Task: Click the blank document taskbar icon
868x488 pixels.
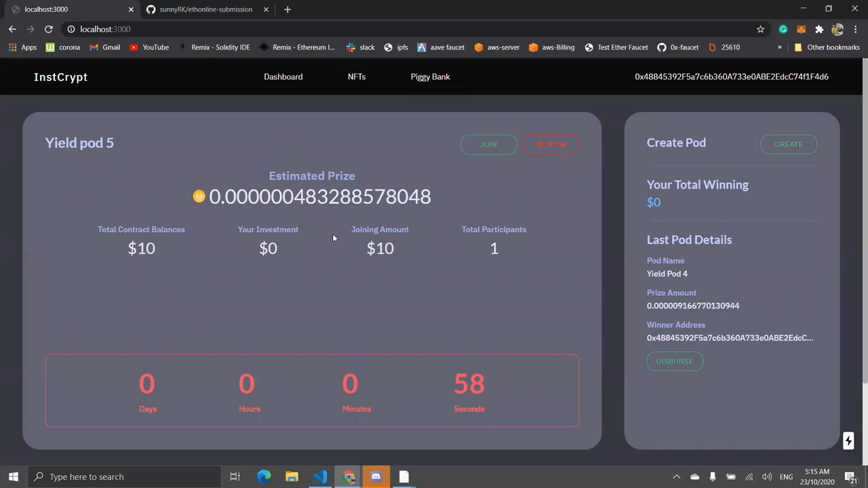Action: [404, 476]
